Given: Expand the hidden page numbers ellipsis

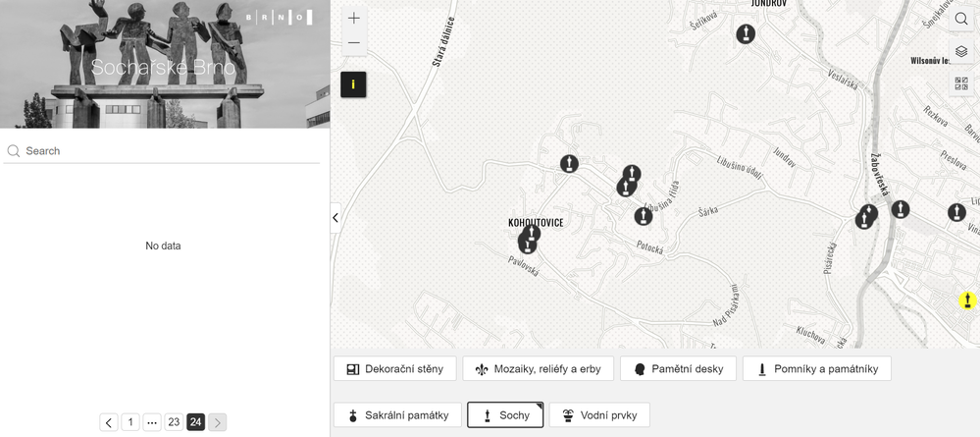Looking at the screenshot, I should pyautogui.click(x=152, y=422).
